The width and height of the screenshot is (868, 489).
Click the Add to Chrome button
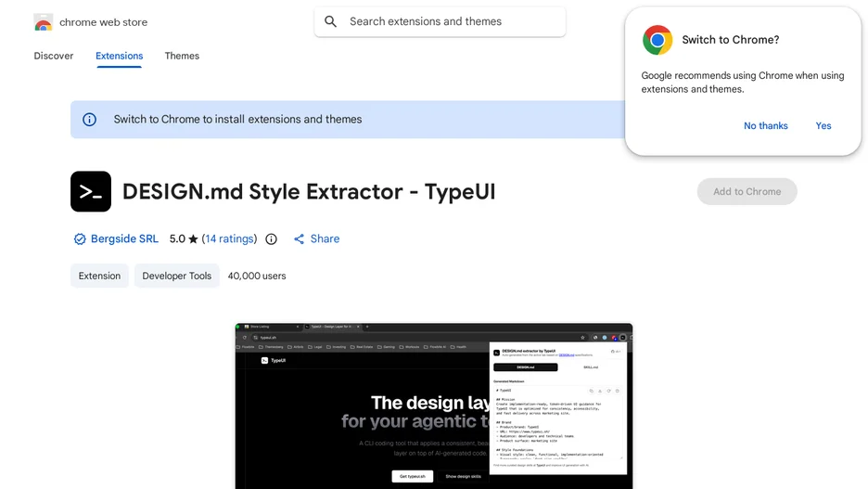[747, 192]
